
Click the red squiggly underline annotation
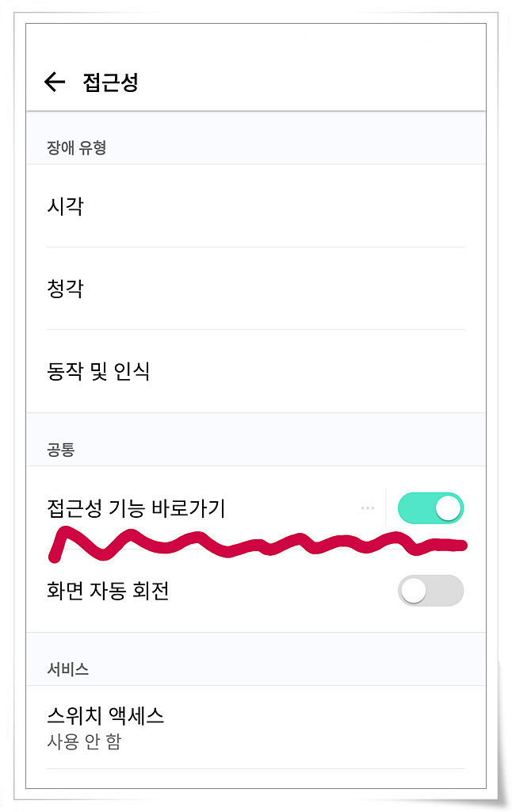[x=258, y=544]
